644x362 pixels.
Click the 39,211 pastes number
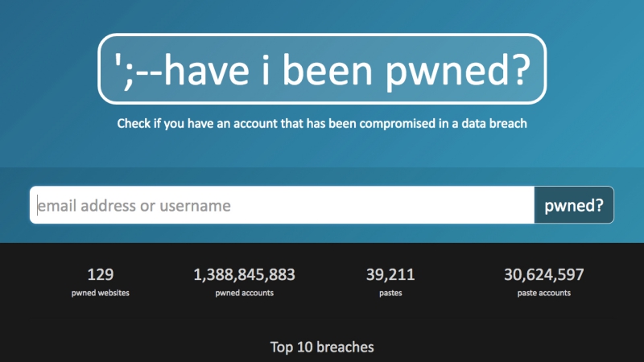[390, 275]
